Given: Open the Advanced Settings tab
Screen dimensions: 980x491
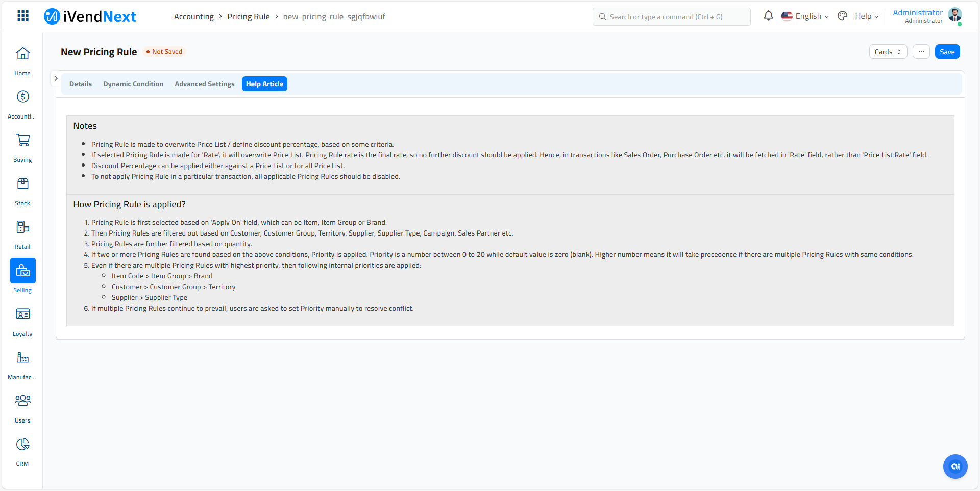Looking at the screenshot, I should coord(204,84).
